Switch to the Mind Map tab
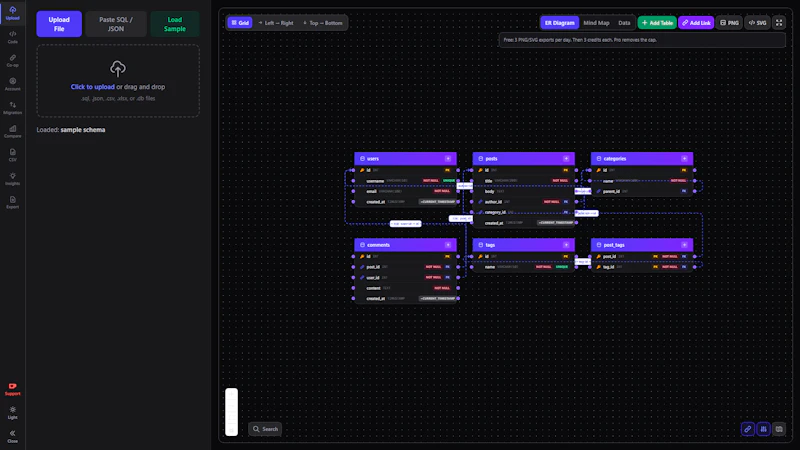Image resolution: width=800 pixels, height=450 pixels. coord(596,22)
